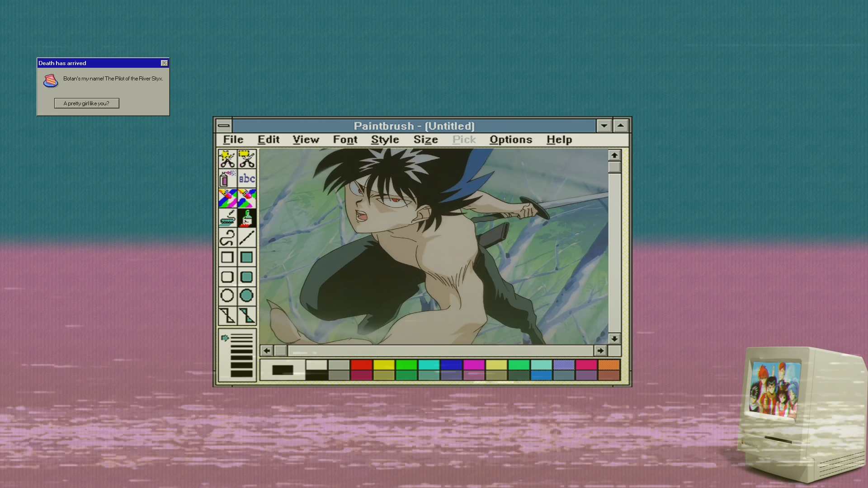Image resolution: width=868 pixels, height=488 pixels.
Task: Select the rectangular Pick cutout tool
Action: pos(247,159)
